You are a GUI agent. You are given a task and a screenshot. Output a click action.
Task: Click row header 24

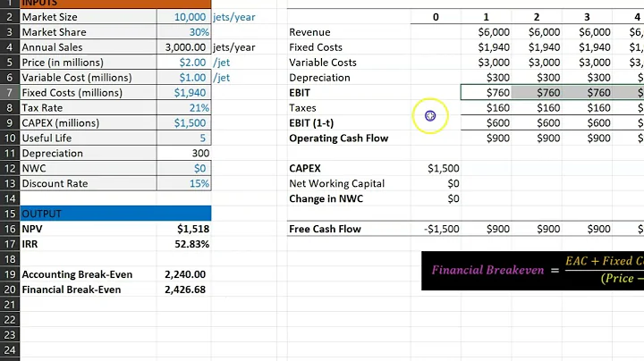[x=10, y=350]
